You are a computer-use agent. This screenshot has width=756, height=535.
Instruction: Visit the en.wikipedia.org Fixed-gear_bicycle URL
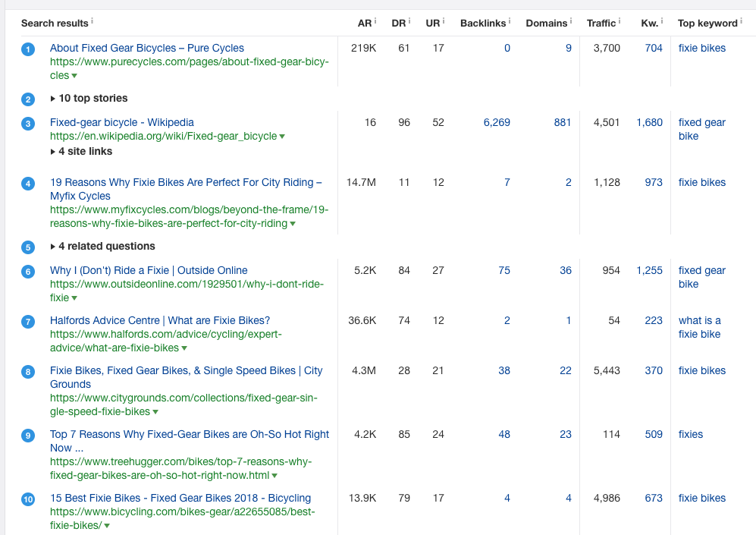pyautogui.click(x=164, y=137)
